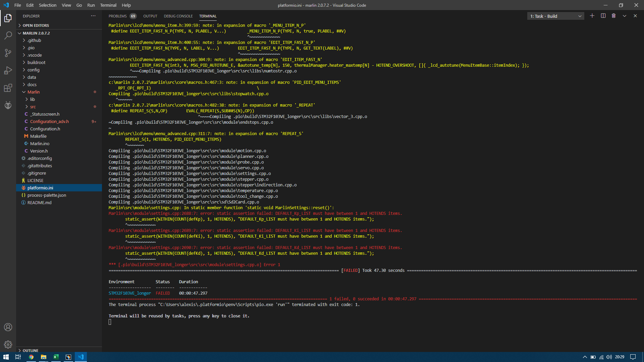Click menu_advanced.cpp:311:7 note link
This screenshot has height=362, width=644.
[160, 134]
